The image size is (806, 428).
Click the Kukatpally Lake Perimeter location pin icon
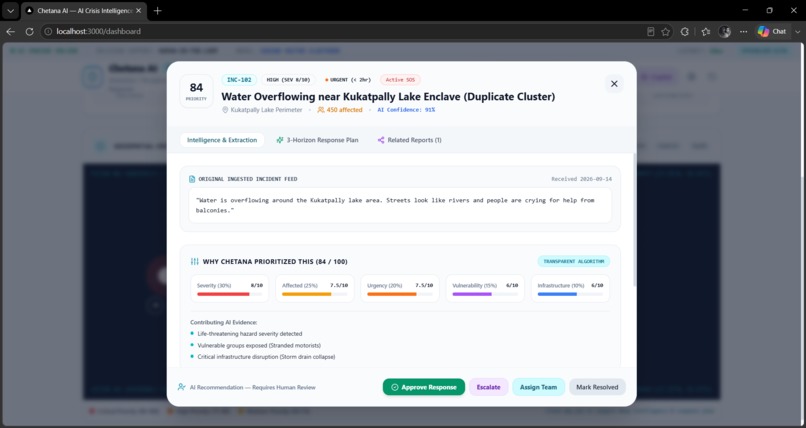225,110
